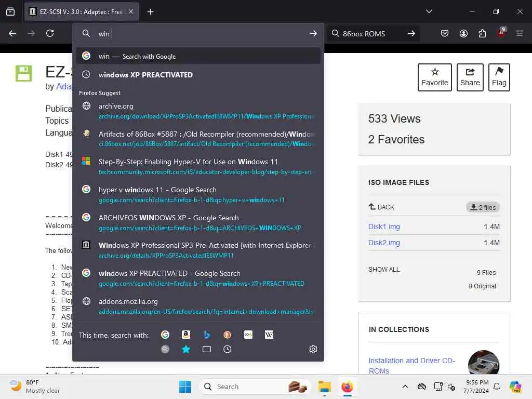The width and height of the screenshot is (532, 399).
Task: Click the 9 Files text
Action: [486, 272]
